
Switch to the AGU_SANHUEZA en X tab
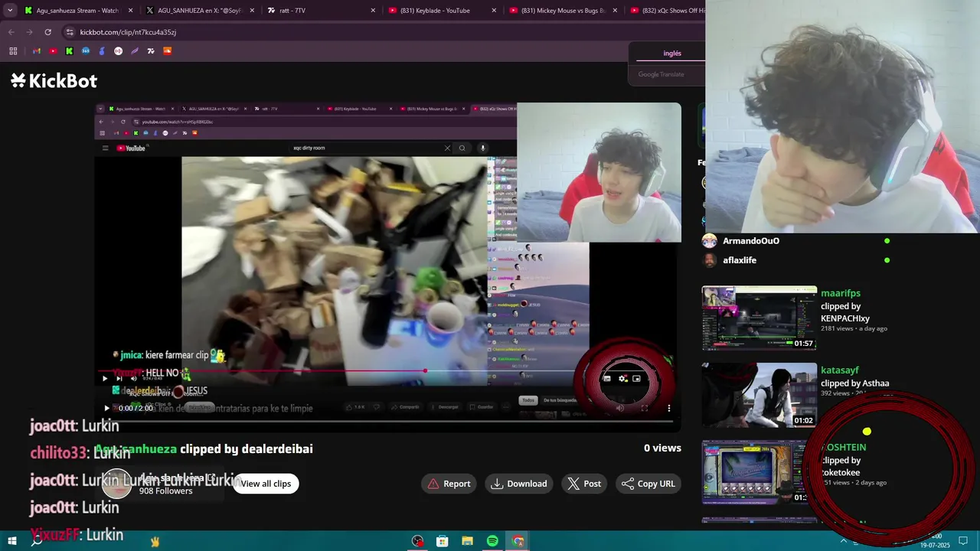click(x=199, y=11)
